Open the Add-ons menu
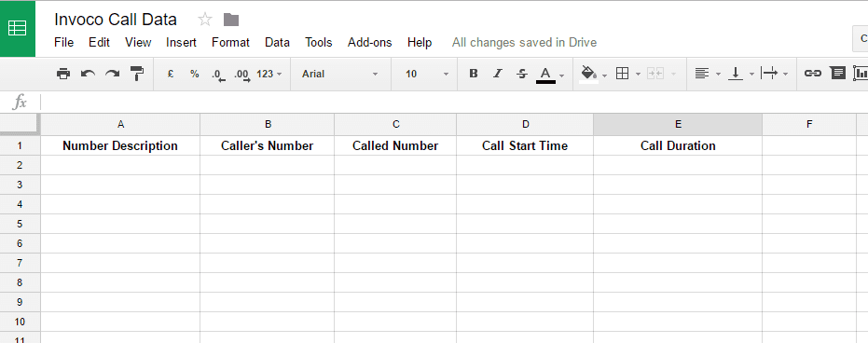Viewport: 868px width, 343px height. tap(370, 43)
